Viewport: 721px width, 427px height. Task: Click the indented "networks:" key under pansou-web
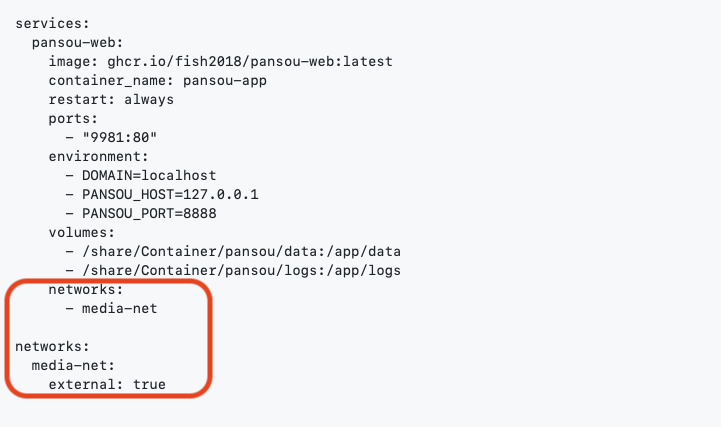click(85, 289)
